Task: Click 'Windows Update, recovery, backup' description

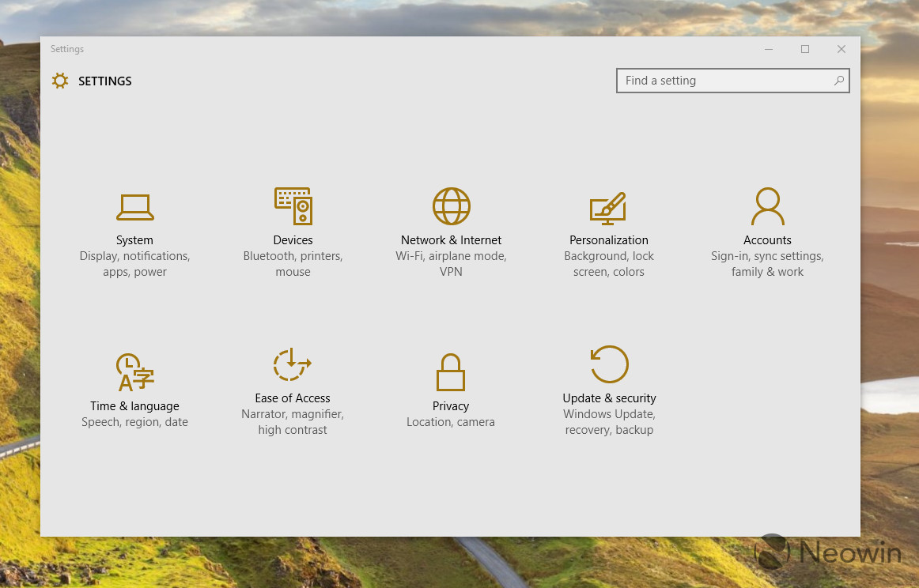Action: [609, 422]
